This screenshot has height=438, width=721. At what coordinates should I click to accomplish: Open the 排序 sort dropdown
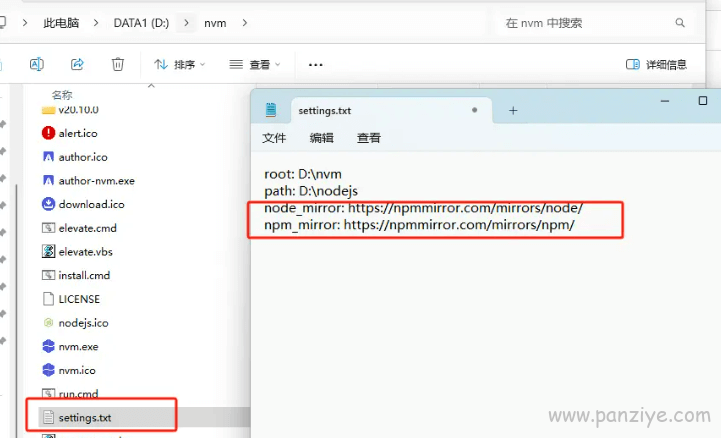tap(179, 65)
